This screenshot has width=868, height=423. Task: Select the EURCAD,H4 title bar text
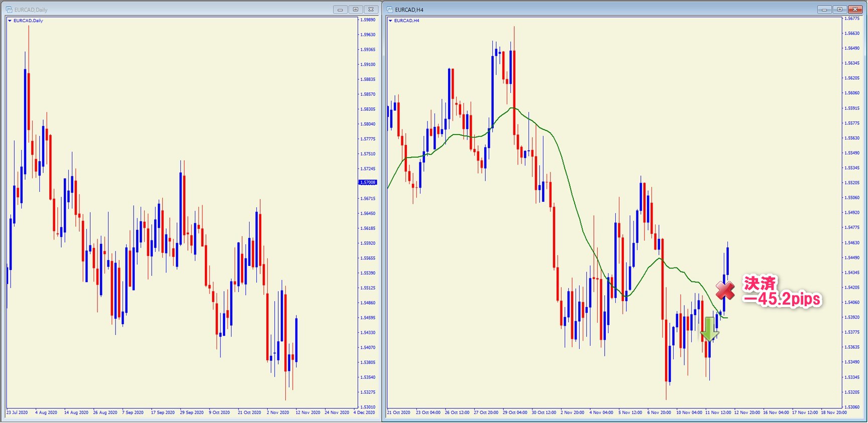click(x=409, y=10)
